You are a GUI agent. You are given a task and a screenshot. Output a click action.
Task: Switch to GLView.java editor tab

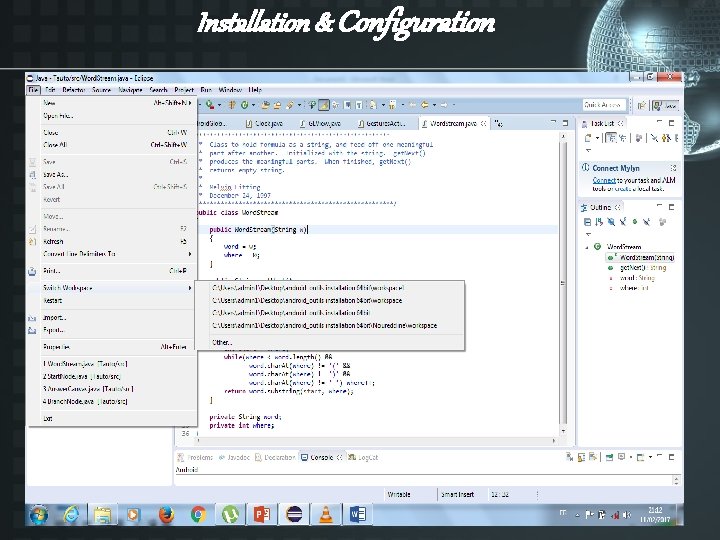(321, 124)
